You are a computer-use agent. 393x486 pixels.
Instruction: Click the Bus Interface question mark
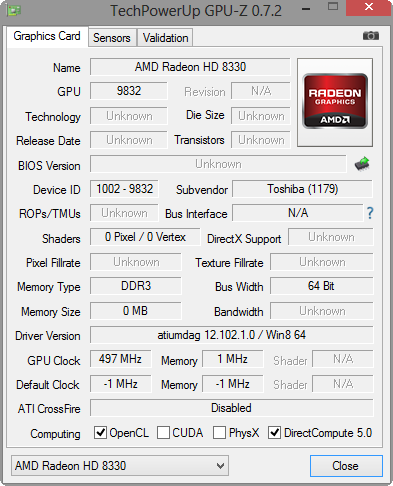370,213
